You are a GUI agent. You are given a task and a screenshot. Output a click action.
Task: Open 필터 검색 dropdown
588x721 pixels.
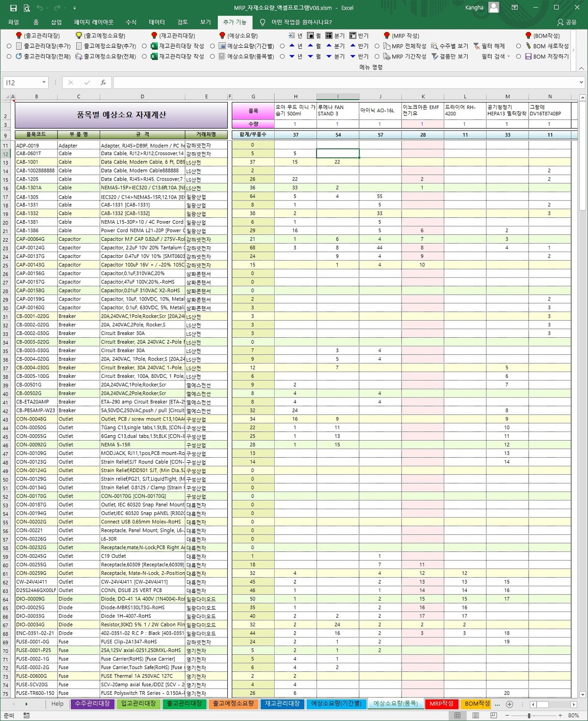496,57
